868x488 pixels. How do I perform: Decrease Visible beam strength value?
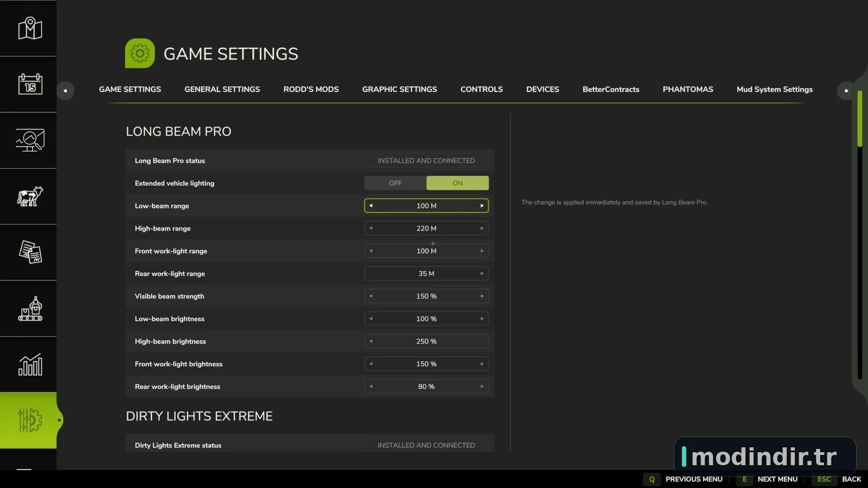371,296
